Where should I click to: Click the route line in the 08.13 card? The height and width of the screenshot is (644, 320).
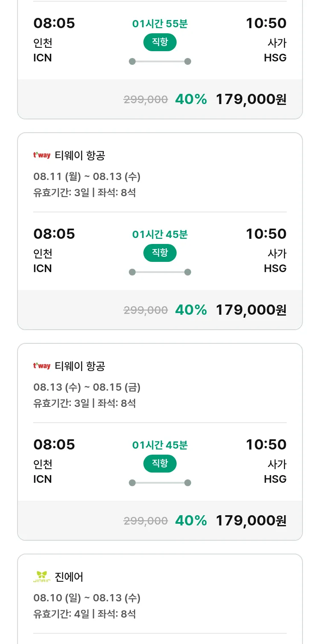(x=160, y=483)
